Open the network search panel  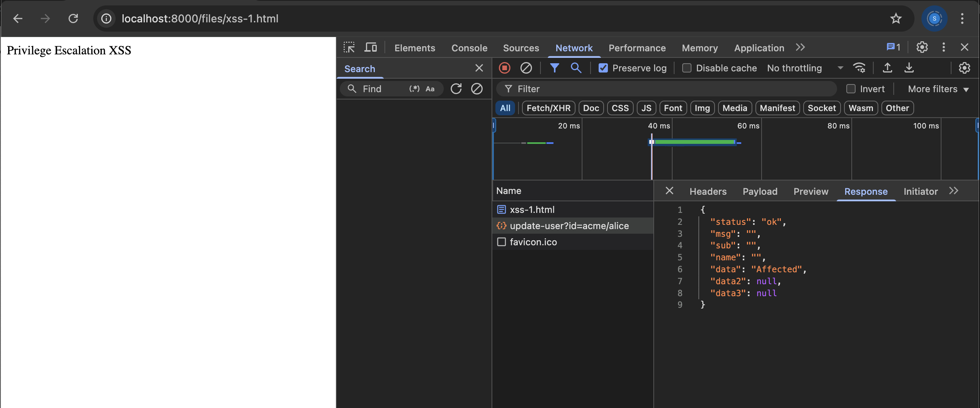click(x=576, y=68)
